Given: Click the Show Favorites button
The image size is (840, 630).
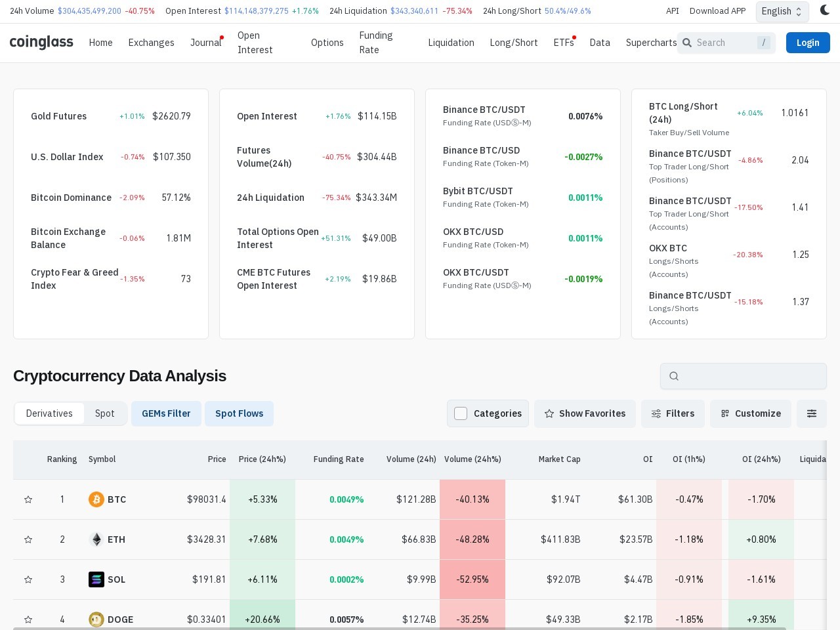Looking at the screenshot, I should click(585, 413).
